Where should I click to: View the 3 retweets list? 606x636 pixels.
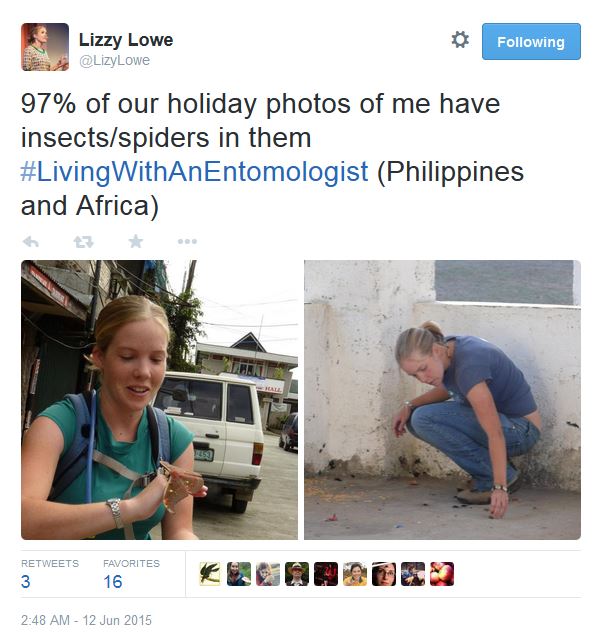(x=49, y=575)
